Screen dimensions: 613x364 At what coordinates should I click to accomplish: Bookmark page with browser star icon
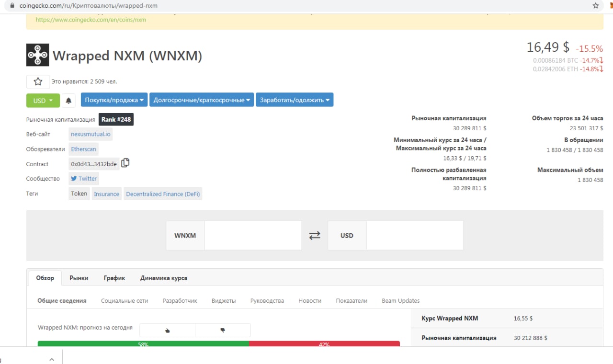click(596, 6)
